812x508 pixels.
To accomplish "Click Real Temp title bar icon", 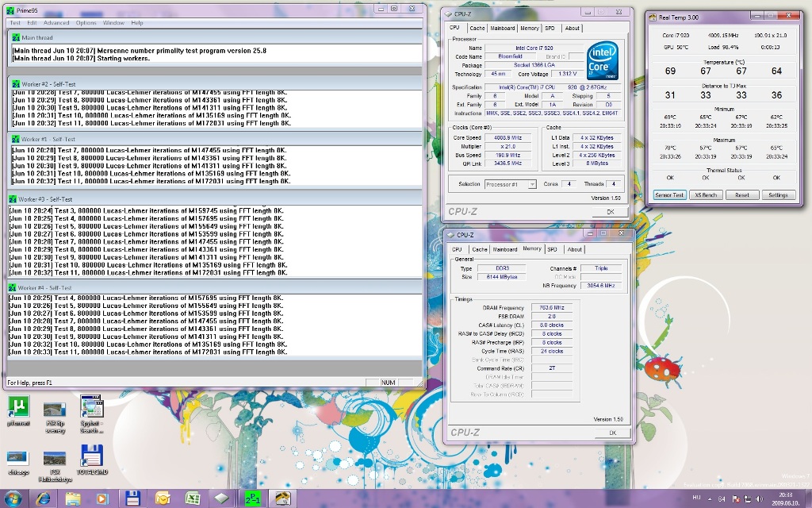I will 653,17.
